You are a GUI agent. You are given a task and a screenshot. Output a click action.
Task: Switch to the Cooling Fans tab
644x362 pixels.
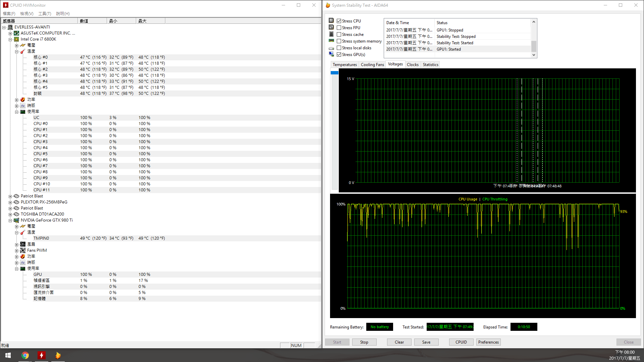point(372,65)
